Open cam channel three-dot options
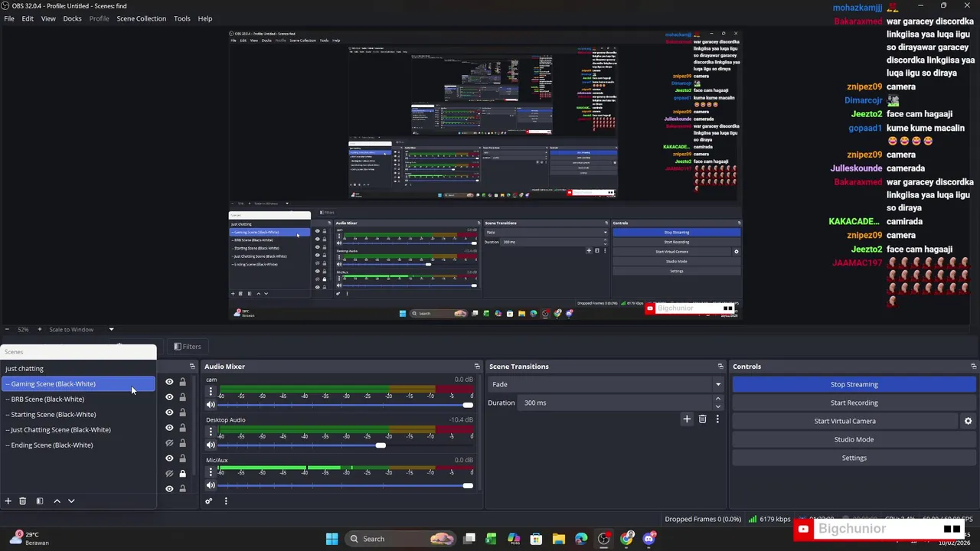 [x=211, y=391]
